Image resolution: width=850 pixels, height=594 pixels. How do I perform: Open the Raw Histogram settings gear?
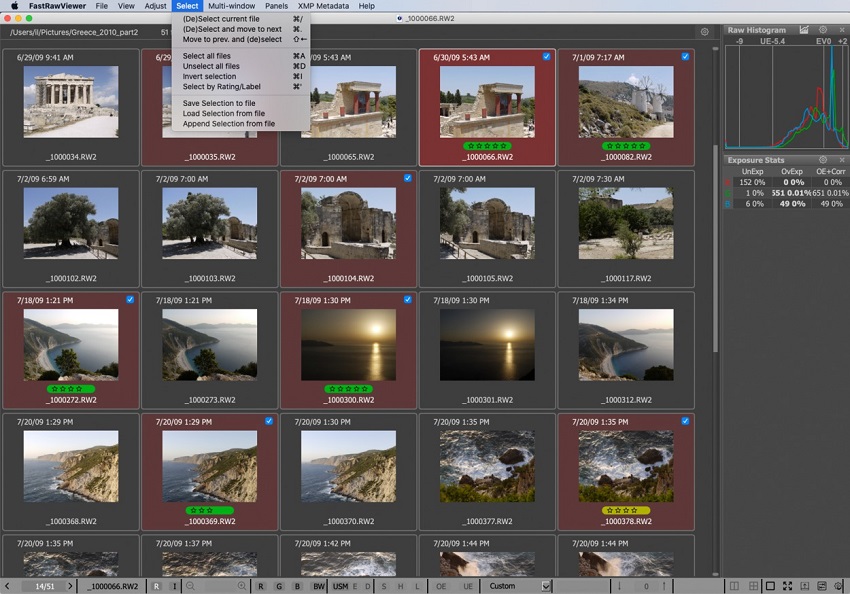[x=823, y=30]
